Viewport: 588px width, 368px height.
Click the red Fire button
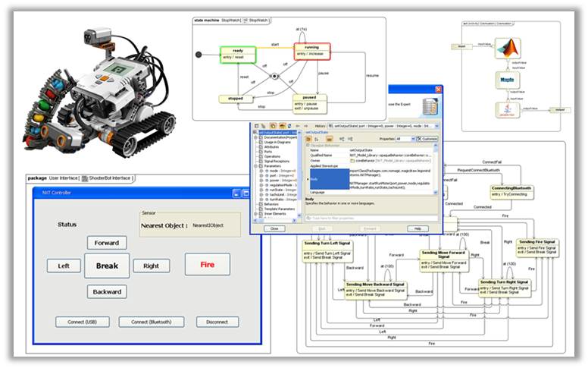[208, 264]
